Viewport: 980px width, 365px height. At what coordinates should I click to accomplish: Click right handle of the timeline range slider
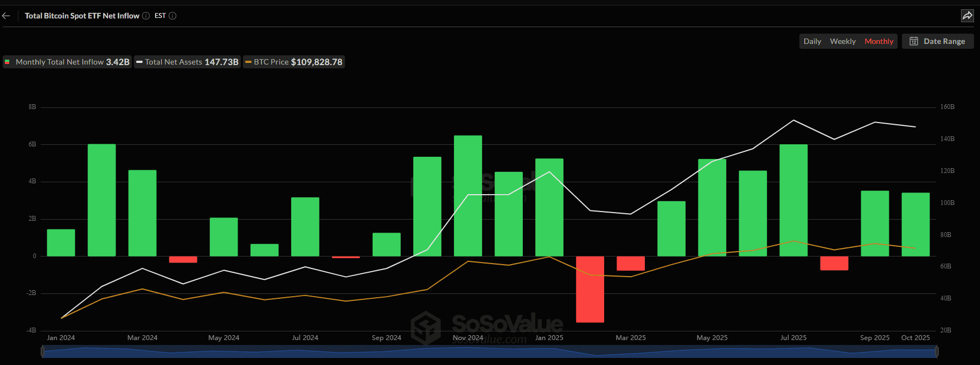point(936,351)
